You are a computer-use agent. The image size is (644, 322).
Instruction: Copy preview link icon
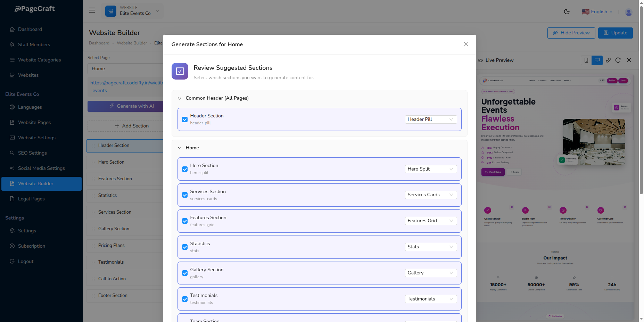tap(608, 60)
